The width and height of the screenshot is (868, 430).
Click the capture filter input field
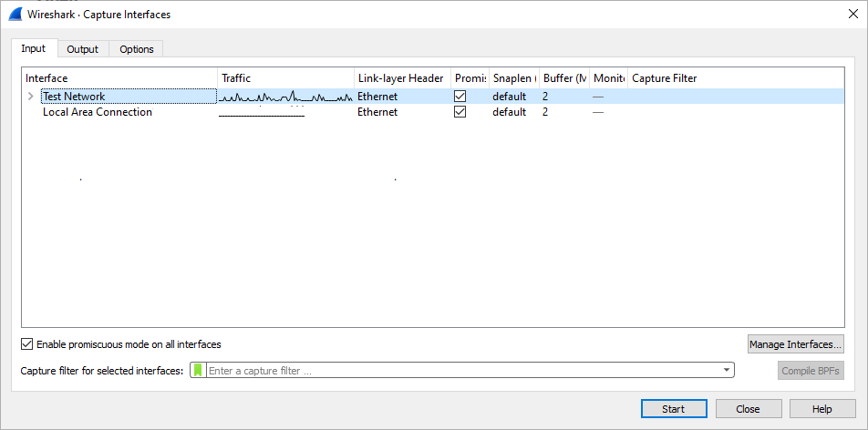click(464, 370)
